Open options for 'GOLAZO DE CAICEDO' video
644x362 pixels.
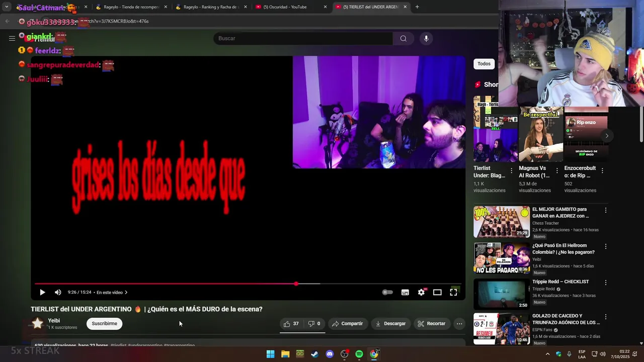tap(606, 317)
